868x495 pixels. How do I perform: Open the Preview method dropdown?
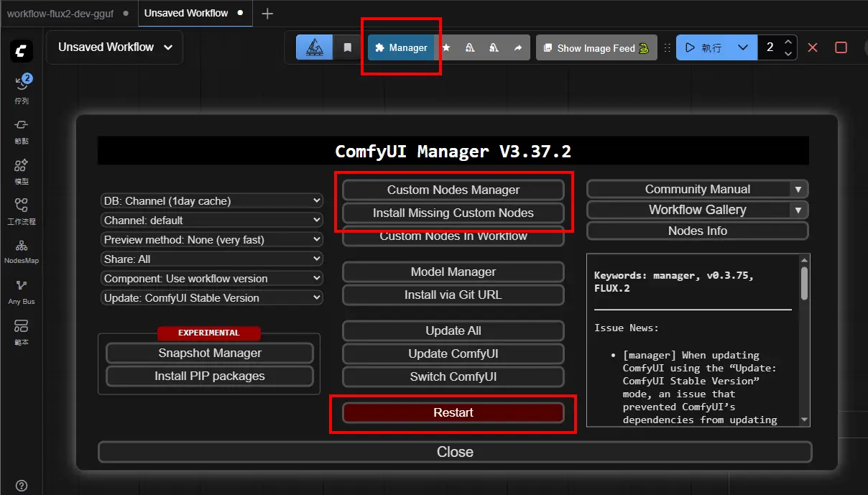211,240
